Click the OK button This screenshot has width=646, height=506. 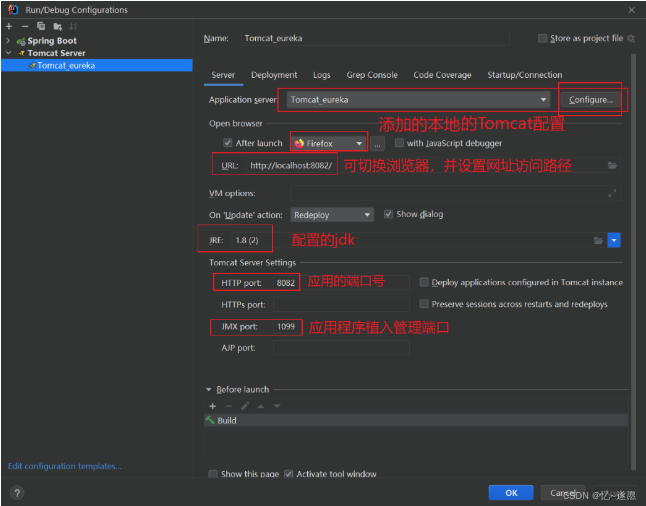511,493
